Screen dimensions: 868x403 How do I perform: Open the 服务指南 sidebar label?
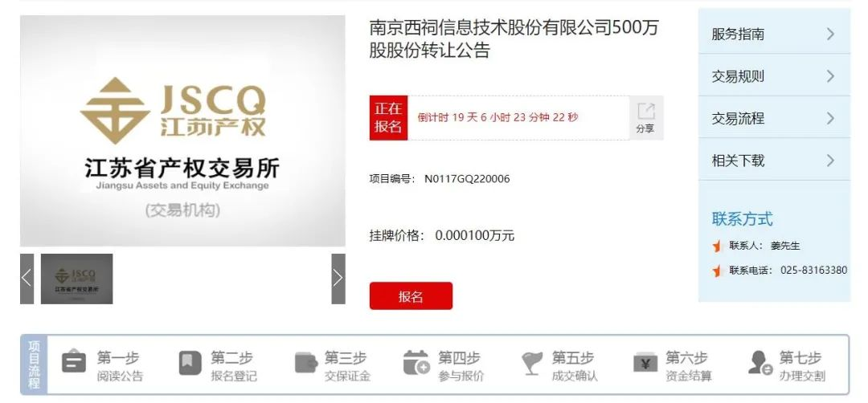coord(738,35)
